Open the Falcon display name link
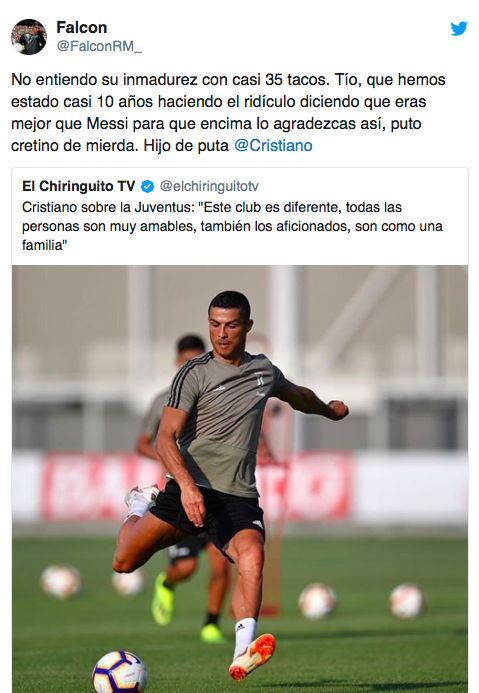Viewport: 479px width, 693px height. pos(82,27)
